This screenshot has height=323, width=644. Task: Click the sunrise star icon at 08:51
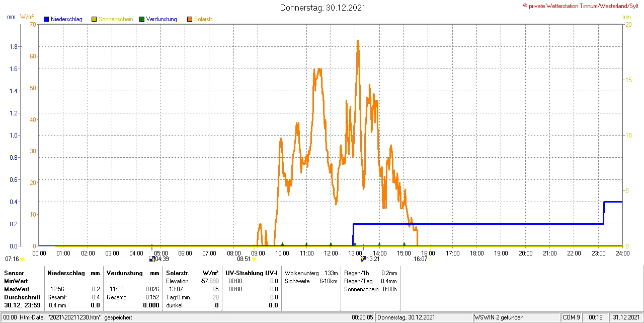(x=254, y=259)
